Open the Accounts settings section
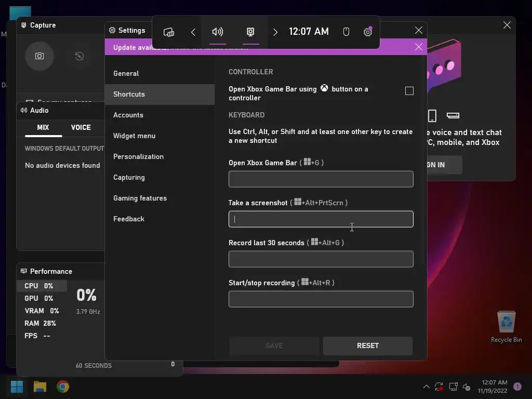 [x=160, y=115]
